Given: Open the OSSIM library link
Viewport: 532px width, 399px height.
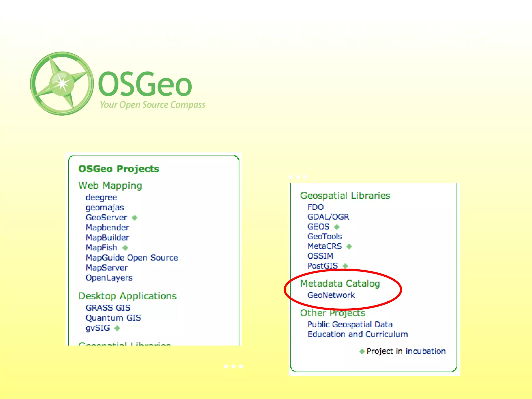Looking at the screenshot, I should (x=320, y=256).
